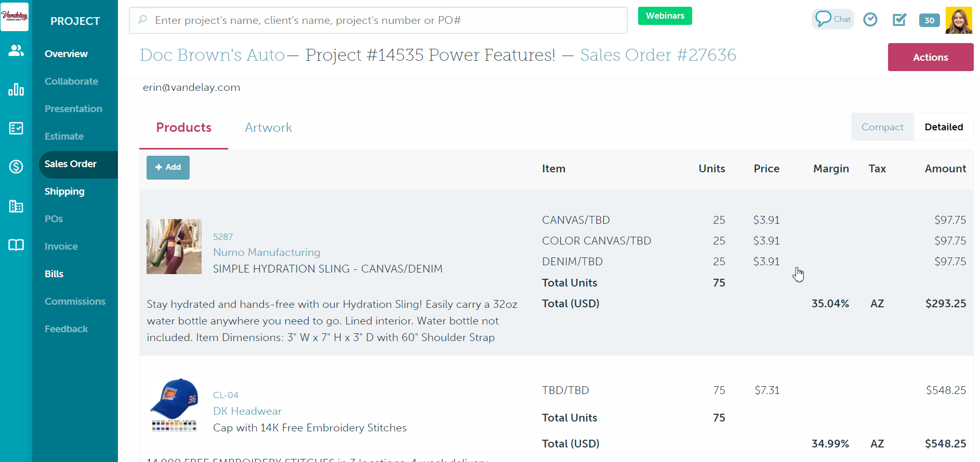The image size is (980, 462).
Task: Click the building icon in left rail
Action: click(x=16, y=206)
